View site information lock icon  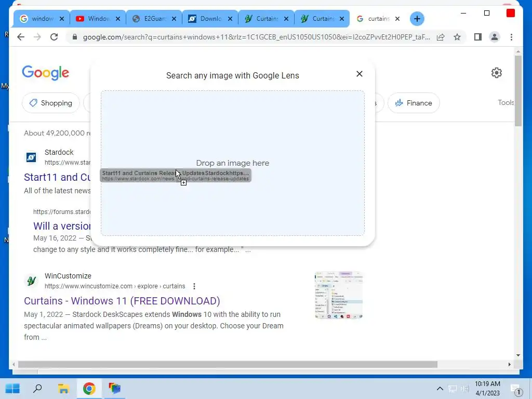click(x=75, y=37)
